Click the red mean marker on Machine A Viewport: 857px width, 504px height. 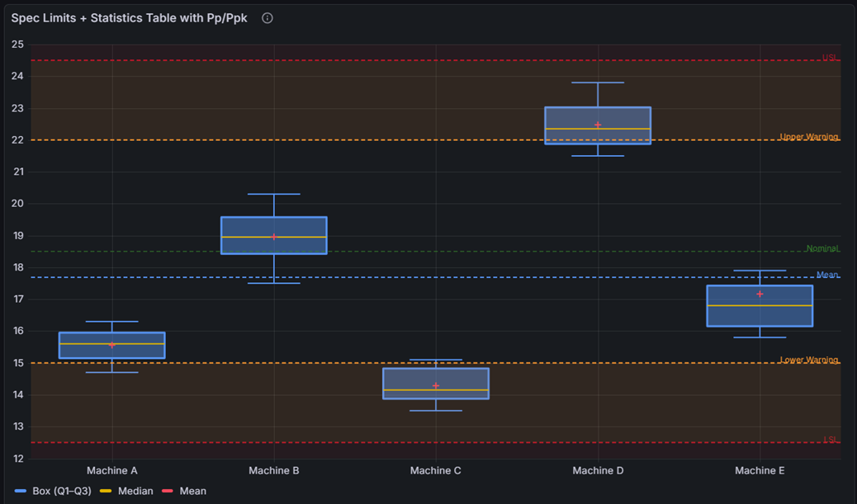click(x=112, y=345)
